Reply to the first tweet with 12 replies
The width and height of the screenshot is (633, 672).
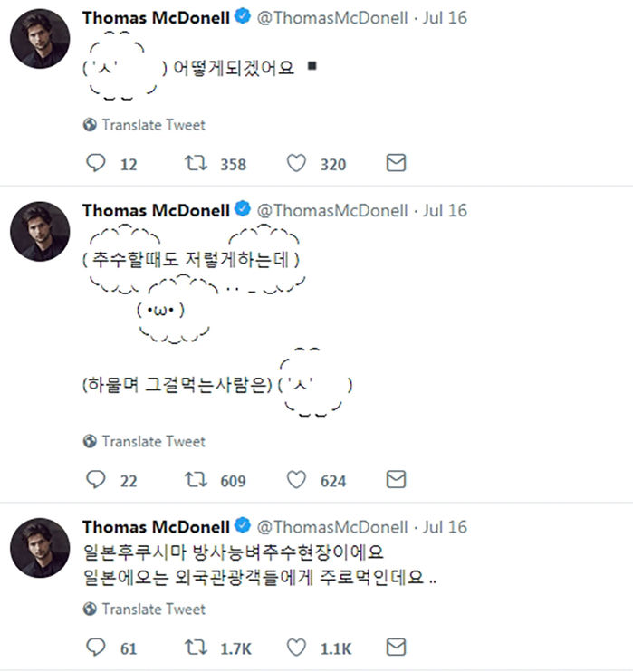click(95, 163)
